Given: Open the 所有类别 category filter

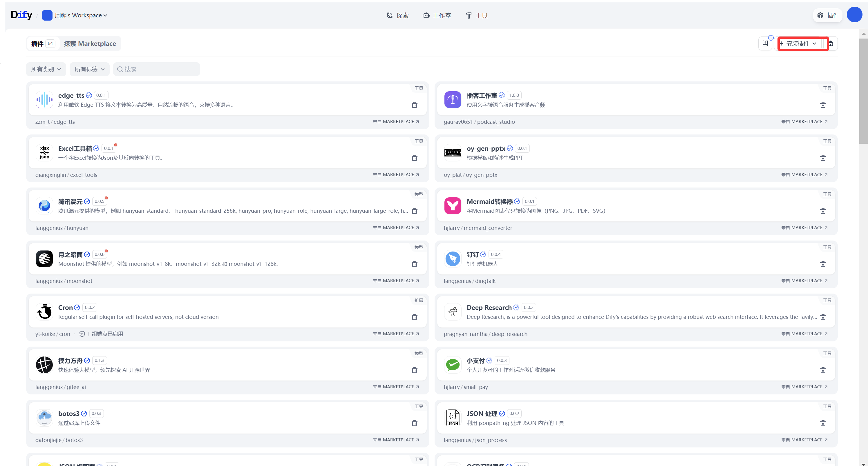Looking at the screenshot, I should point(46,69).
